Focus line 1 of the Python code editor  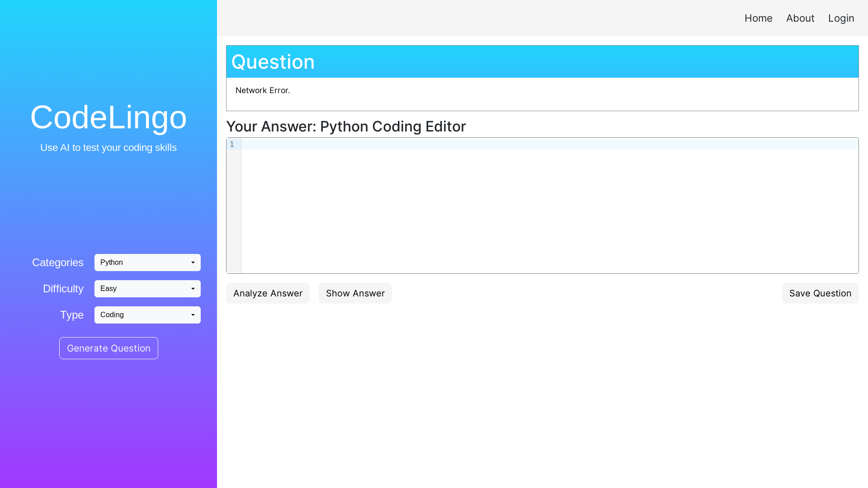pos(550,145)
